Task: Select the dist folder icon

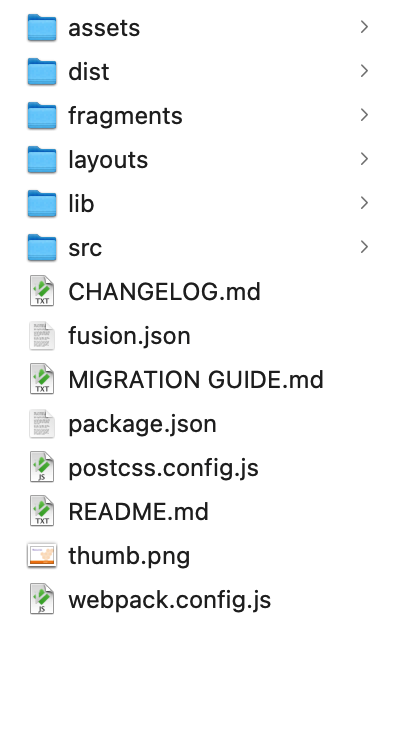Action: click(x=42, y=72)
